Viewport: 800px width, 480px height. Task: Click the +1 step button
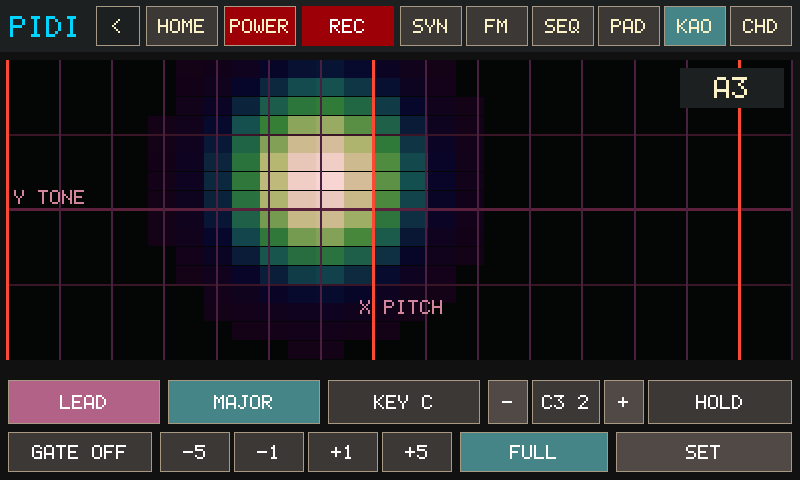click(342, 452)
